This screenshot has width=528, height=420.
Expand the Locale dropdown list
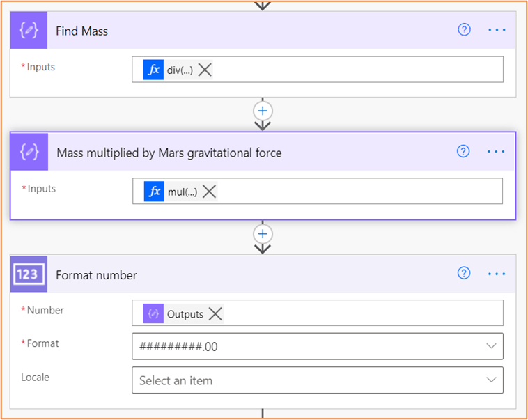point(491,380)
